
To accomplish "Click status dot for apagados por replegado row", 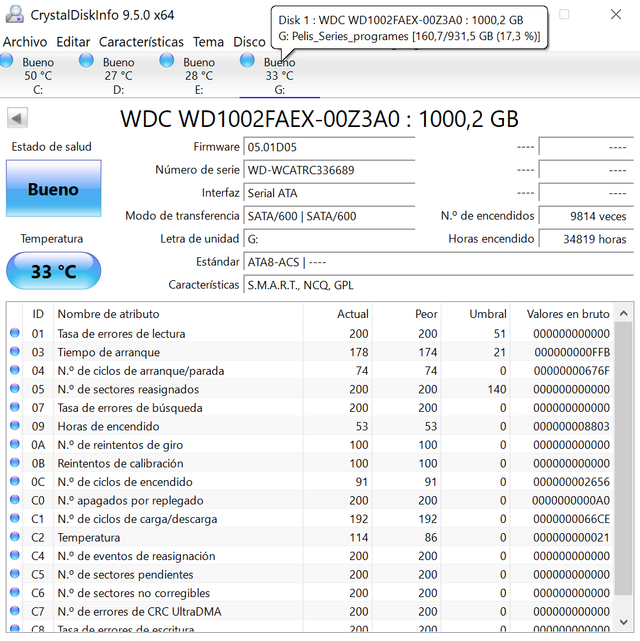I will [15, 500].
